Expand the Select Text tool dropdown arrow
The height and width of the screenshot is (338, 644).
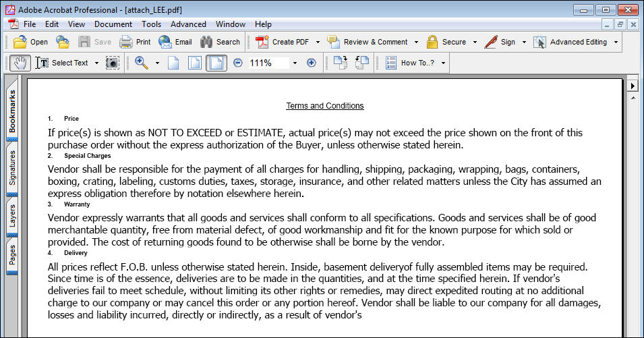pyautogui.click(x=96, y=63)
